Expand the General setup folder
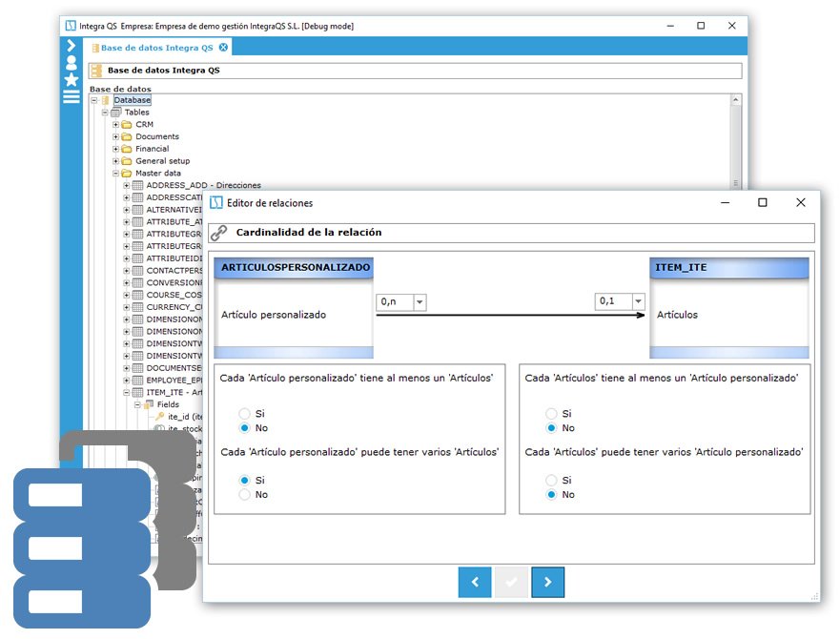Image resolution: width=840 pixels, height=639 pixels. click(115, 161)
